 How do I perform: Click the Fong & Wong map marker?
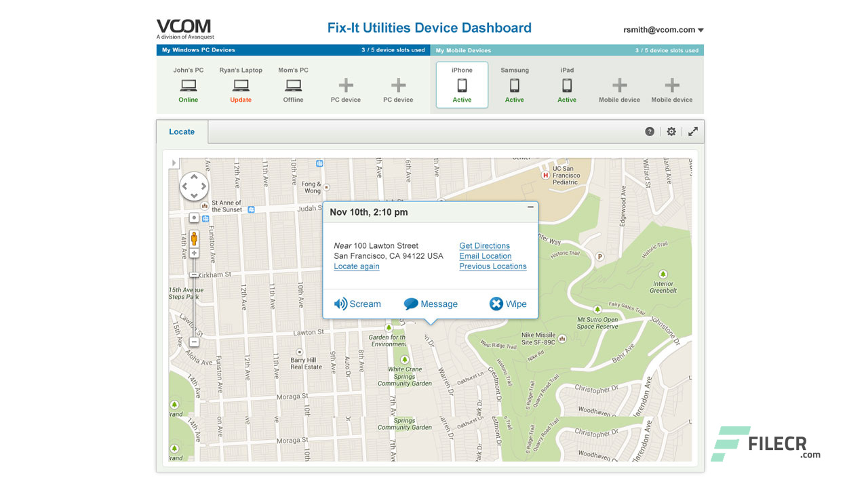point(326,187)
